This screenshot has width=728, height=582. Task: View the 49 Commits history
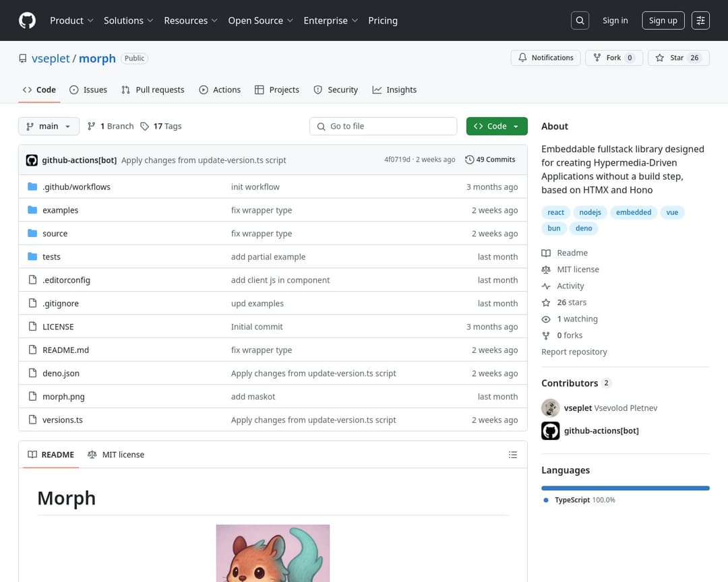(x=490, y=160)
